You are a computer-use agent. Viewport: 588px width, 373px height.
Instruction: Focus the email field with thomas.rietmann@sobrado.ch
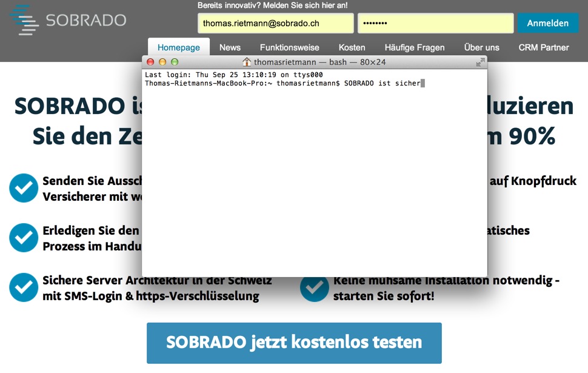coord(276,23)
